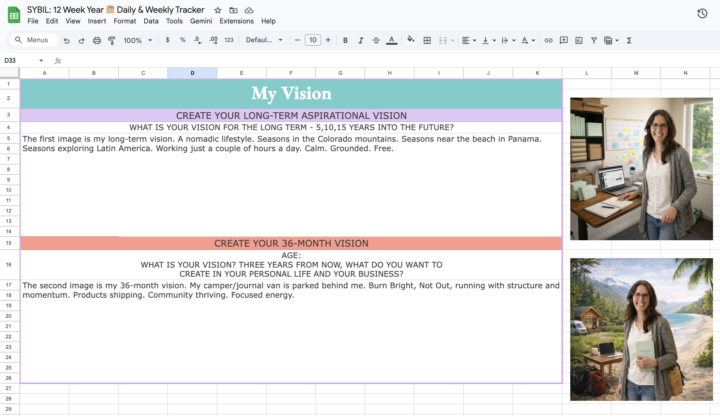Toggle italic formatting

click(360, 40)
